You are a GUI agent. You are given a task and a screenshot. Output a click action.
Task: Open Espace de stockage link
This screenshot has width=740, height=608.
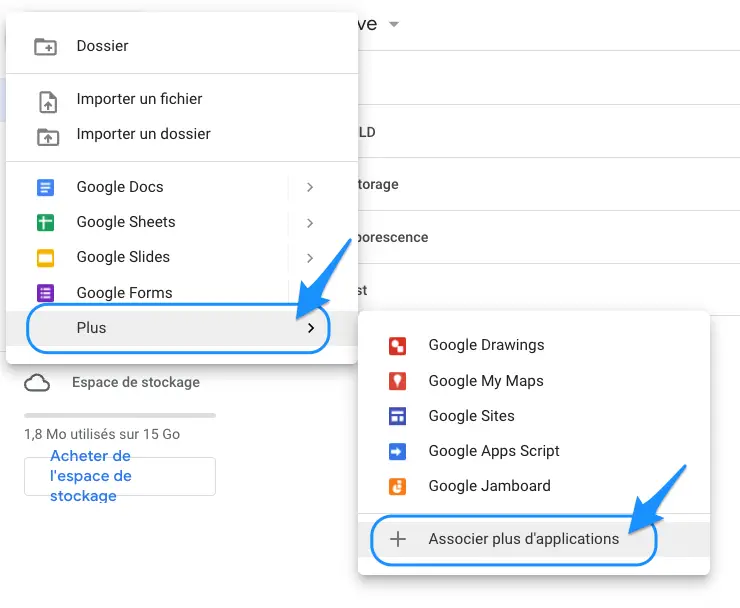[x=136, y=382]
